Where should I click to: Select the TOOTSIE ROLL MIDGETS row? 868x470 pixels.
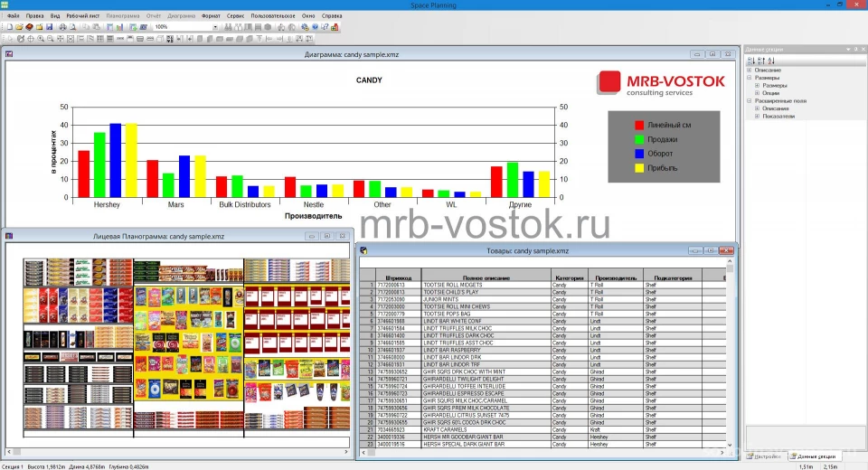click(x=542, y=285)
